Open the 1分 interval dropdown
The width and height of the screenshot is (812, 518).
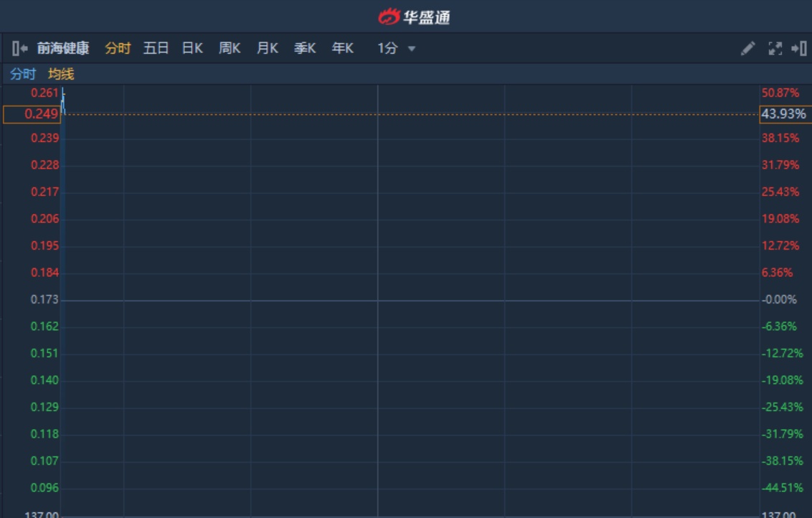pos(396,49)
